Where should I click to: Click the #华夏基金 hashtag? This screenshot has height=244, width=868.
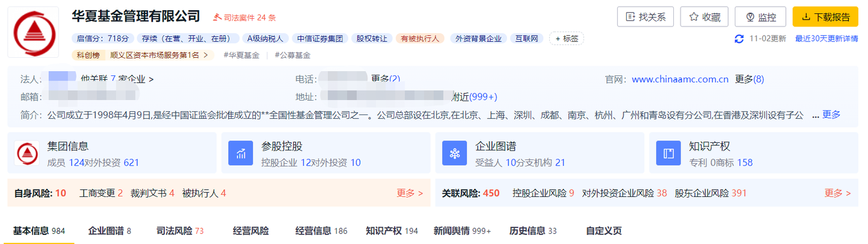[x=241, y=55]
